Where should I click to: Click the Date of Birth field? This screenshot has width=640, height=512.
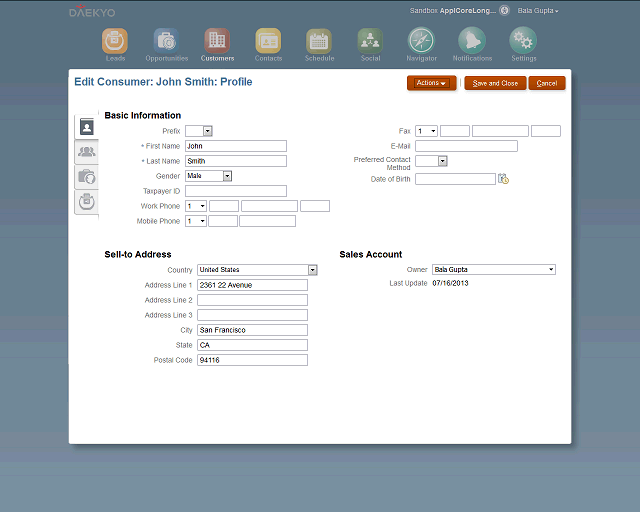click(x=456, y=179)
